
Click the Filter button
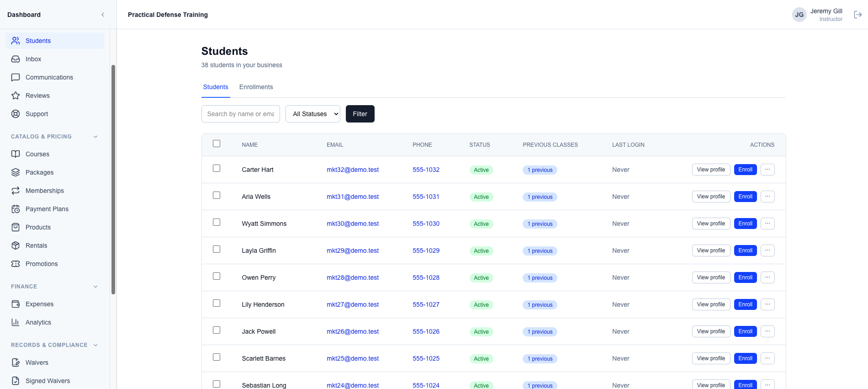click(360, 114)
